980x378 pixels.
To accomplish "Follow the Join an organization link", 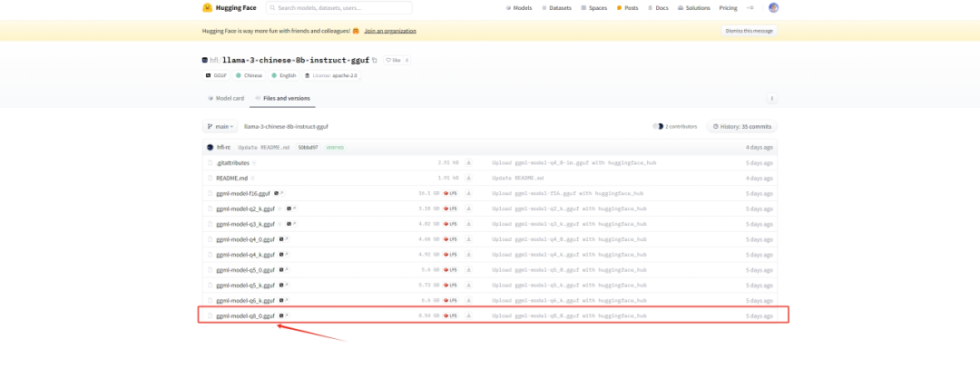I will point(390,31).
